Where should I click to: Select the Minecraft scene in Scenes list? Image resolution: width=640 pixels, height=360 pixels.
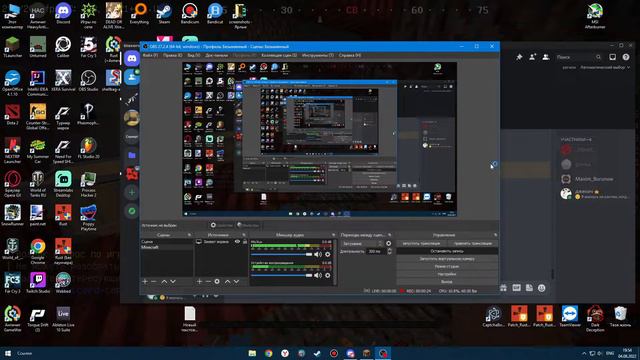point(167,247)
